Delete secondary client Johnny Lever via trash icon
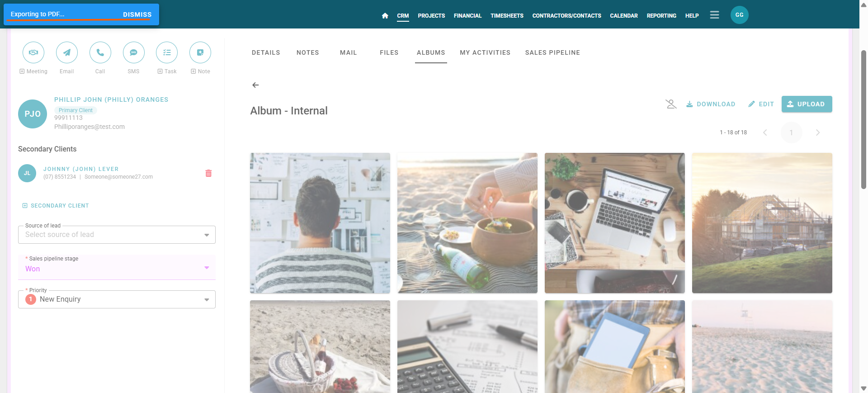This screenshot has height=393, width=868. 208,173
